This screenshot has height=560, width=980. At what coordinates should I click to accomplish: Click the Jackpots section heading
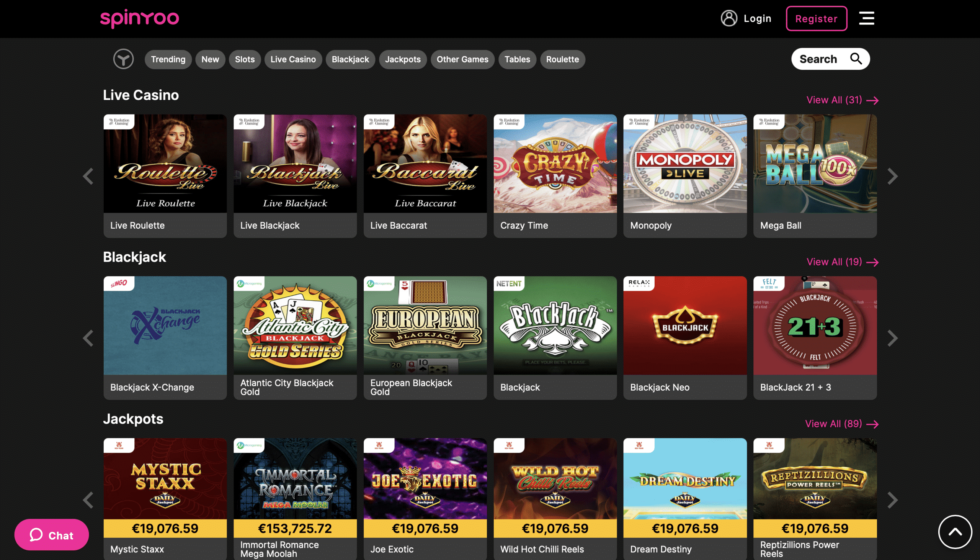click(133, 419)
